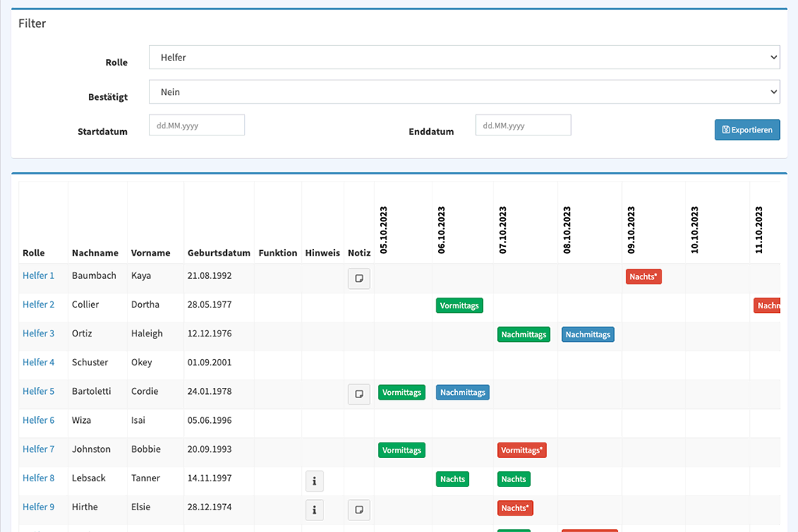
Task: Focus the Enddatum date field
Action: [x=523, y=125]
